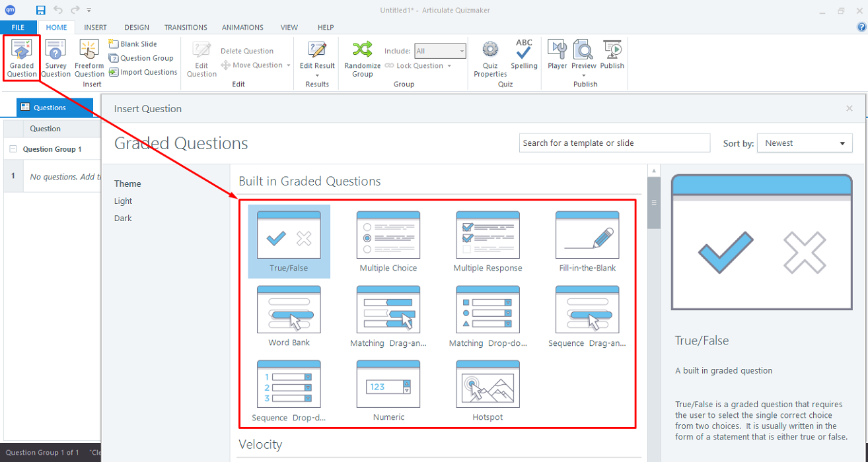Screen dimensions: 868x462
Task: Switch to the INSERT ribbon tab
Action: 96,27
